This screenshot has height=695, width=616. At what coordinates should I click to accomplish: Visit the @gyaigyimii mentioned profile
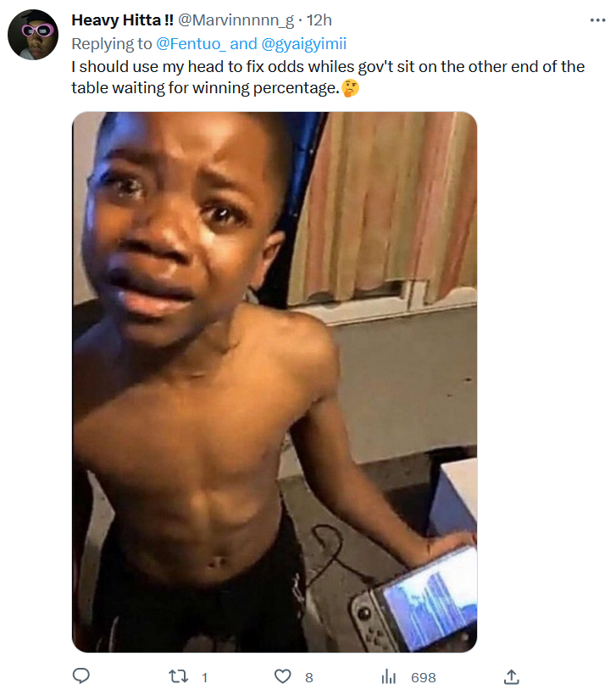click(304, 44)
